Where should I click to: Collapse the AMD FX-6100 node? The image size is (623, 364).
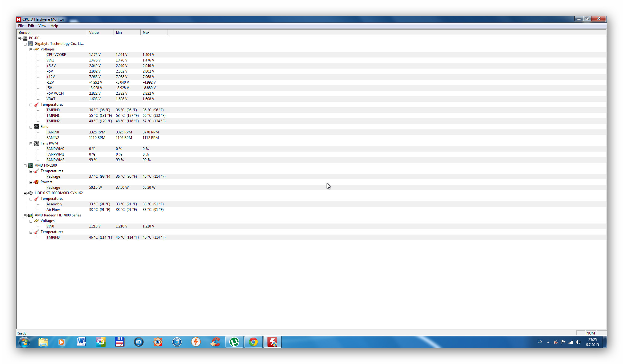(25, 166)
